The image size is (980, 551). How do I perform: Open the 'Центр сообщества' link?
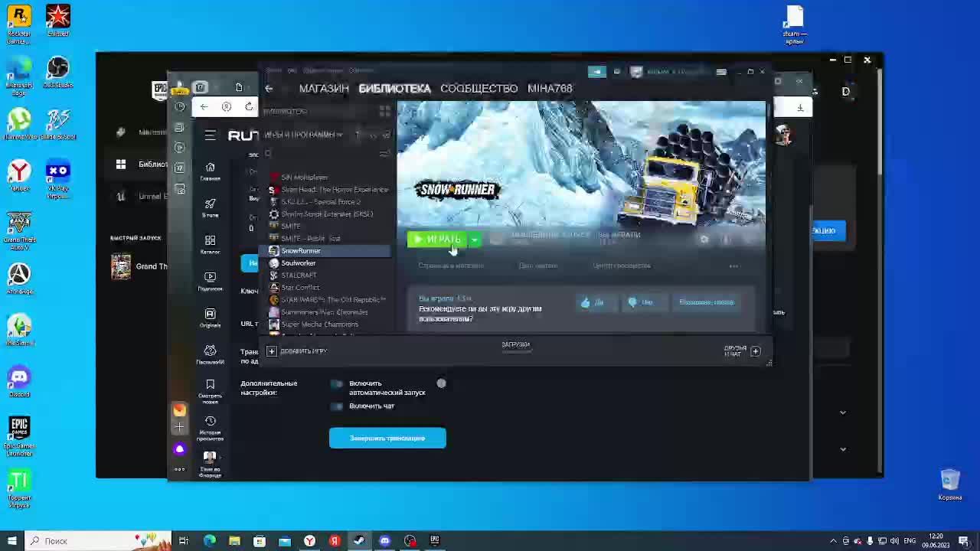pyautogui.click(x=621, y=266)
